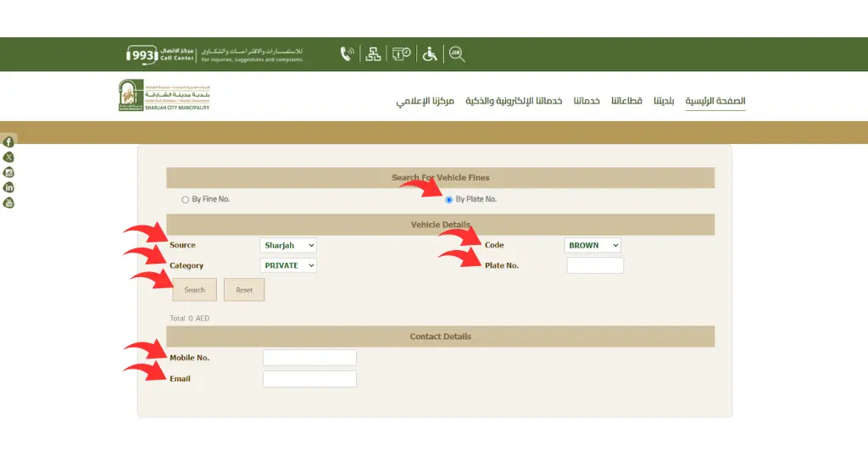Click the Reset button
The image size is (868, 473).
(x=244, y=290)
